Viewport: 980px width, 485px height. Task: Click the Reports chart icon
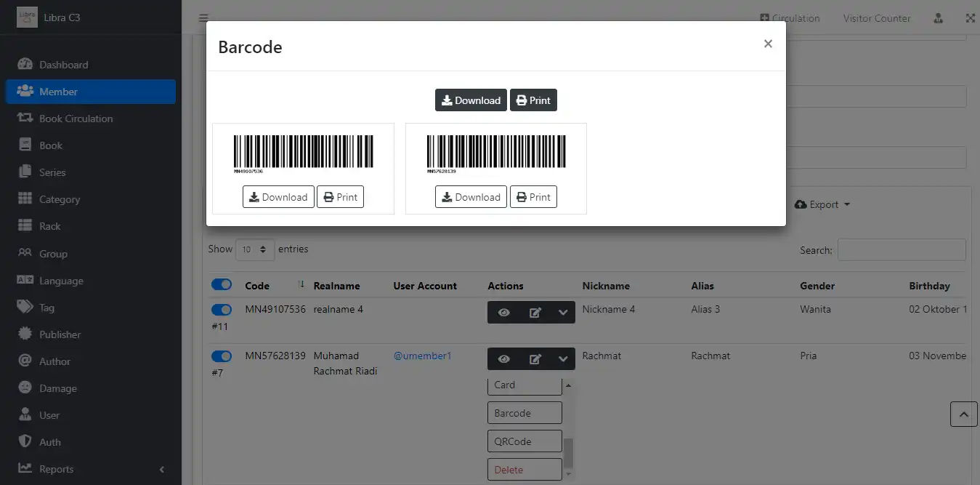point(25,468)
